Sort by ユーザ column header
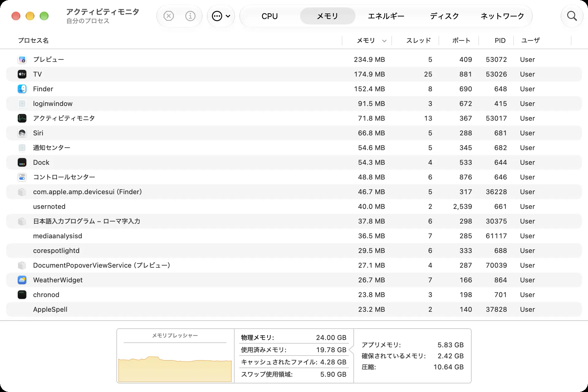Screen dimensions: 588x392 pyautogui.click(x=530, y=40)
